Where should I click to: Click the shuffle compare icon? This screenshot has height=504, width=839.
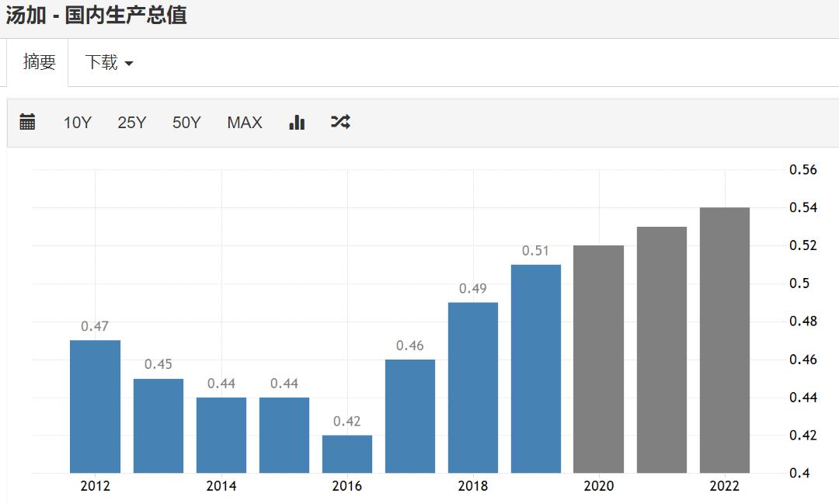(340, 122)
